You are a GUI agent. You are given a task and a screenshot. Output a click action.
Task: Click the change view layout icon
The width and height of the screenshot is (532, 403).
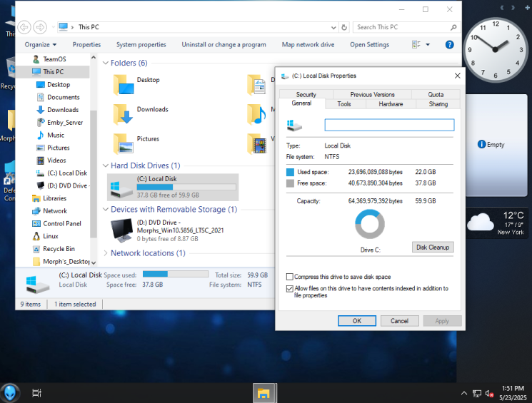[x=416, y=44]
